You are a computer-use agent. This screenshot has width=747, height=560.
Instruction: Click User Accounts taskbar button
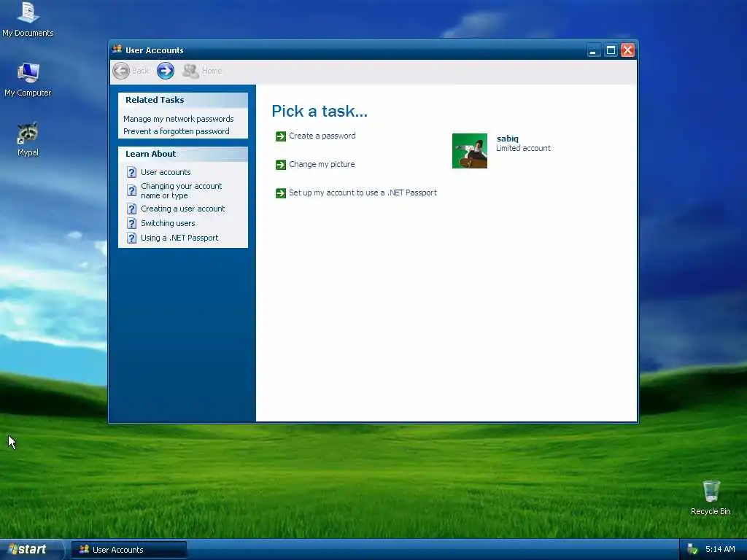pos(129,550)
